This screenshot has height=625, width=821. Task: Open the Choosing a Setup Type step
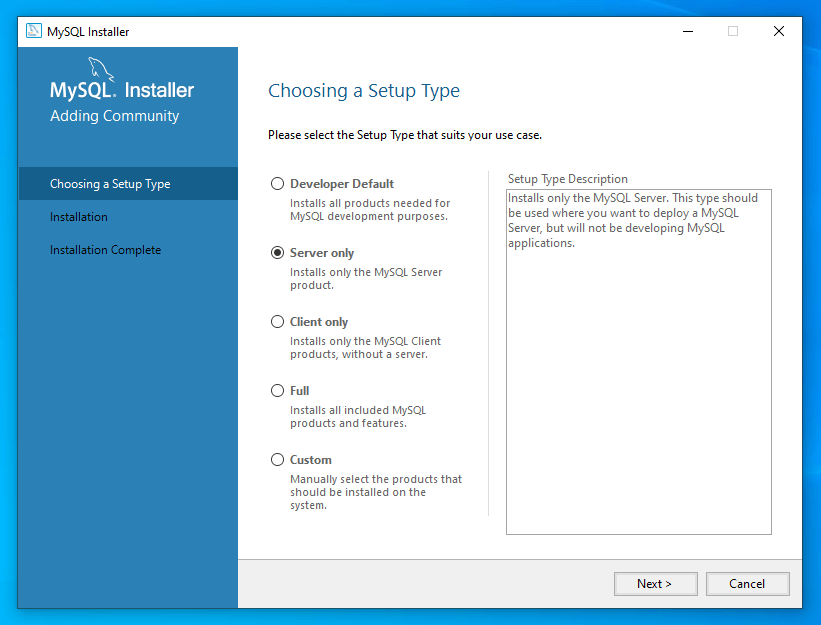point(110,184)
